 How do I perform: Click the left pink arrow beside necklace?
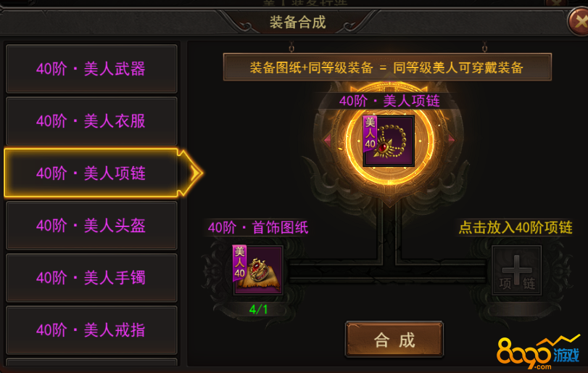pos(328,140)
